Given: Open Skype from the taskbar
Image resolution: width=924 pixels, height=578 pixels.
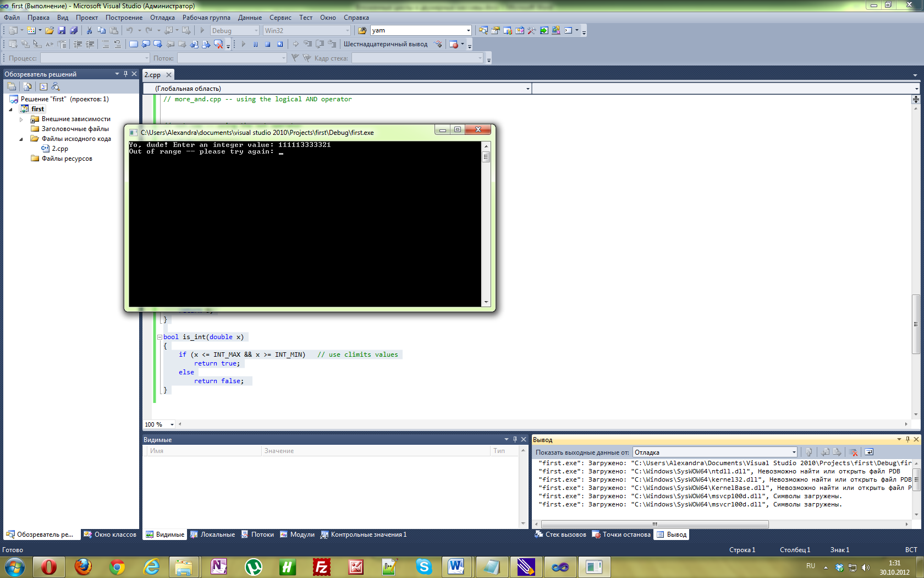Looking at the screenshot, I should pos(424,566).
